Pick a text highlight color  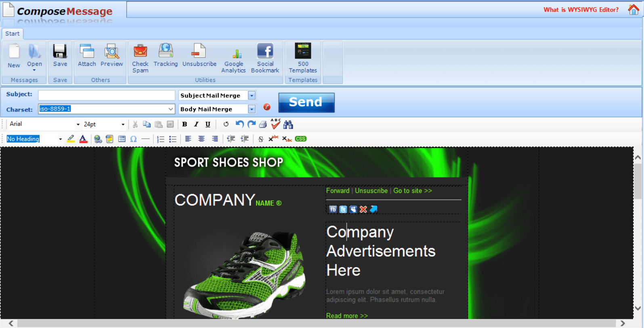coord(71,139)
